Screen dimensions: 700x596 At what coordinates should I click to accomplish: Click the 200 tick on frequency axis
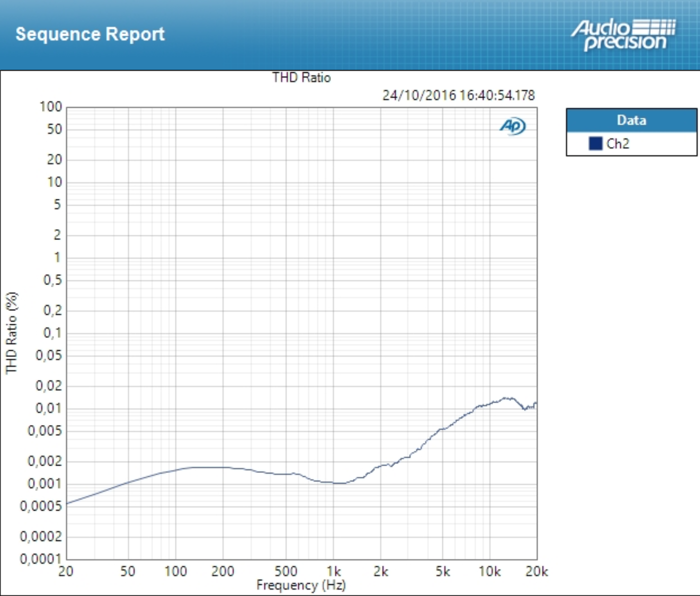click(x=223, y=571)
